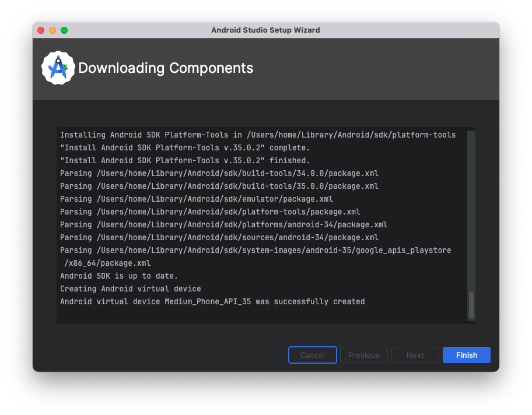The image size is (532, 415).
Task: Select the 'Creating Android virtual device' log line
Action: click(131, 289)
